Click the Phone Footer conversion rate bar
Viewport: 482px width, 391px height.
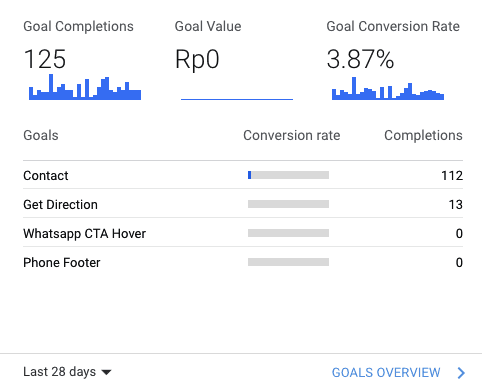coord(288,262)
